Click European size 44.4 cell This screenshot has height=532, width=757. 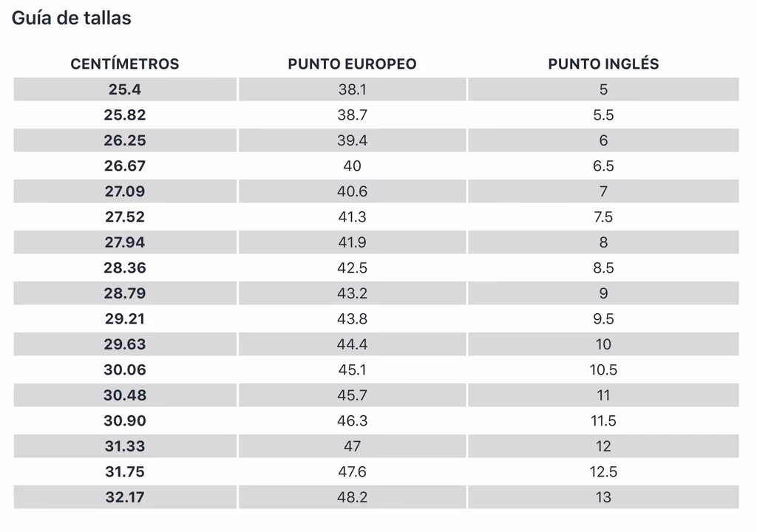pos(352,344)
